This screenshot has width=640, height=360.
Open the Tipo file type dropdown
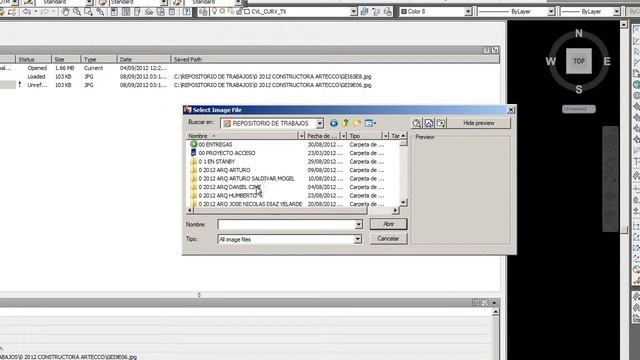(x=358, y=239)
